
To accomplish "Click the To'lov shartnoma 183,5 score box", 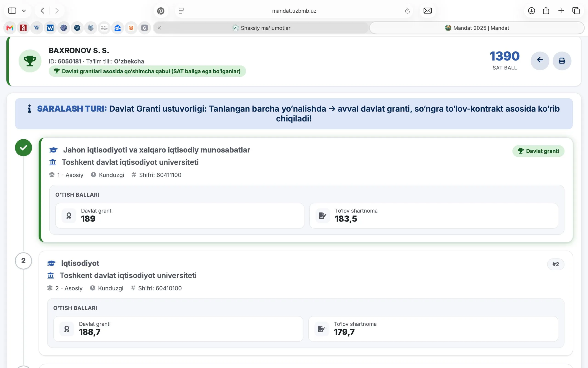I will 433,216.
